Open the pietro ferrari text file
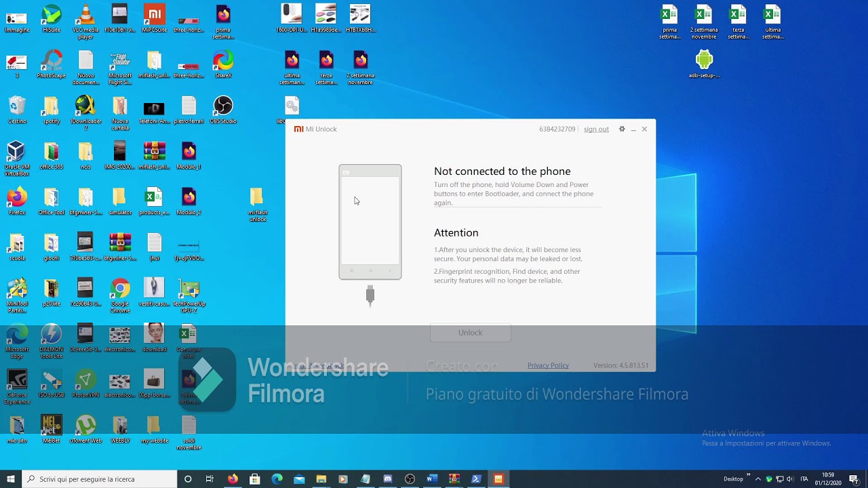 click(189, 110)
